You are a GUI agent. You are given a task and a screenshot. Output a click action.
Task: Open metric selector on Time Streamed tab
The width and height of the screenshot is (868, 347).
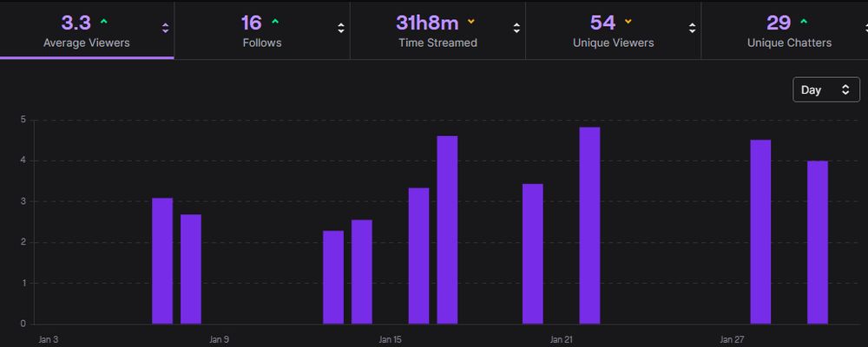(516, 29)
